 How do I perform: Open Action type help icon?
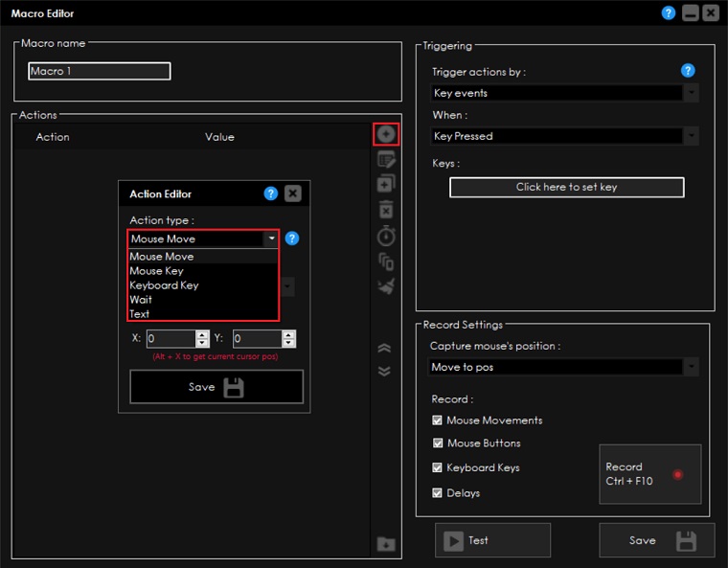coord(291,239)
